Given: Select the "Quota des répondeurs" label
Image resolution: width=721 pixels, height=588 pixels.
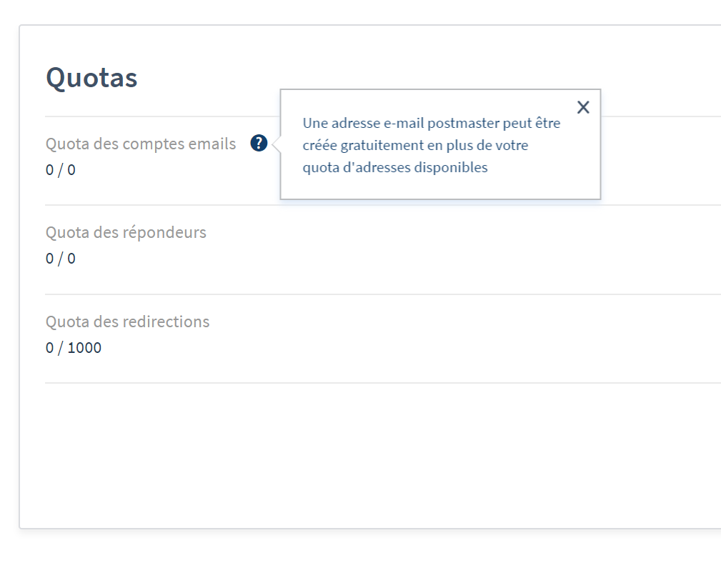Looking at the screenshot, I should point(126,232).
